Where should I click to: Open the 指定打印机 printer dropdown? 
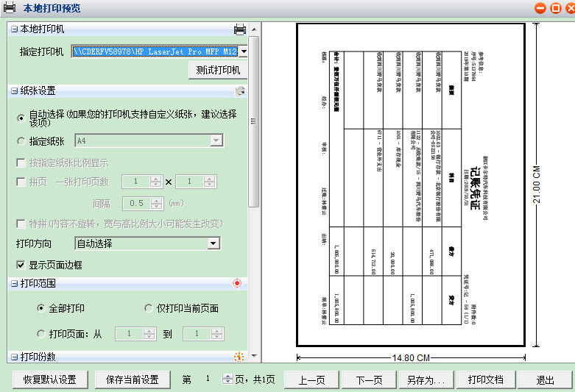tap(243, 51)
